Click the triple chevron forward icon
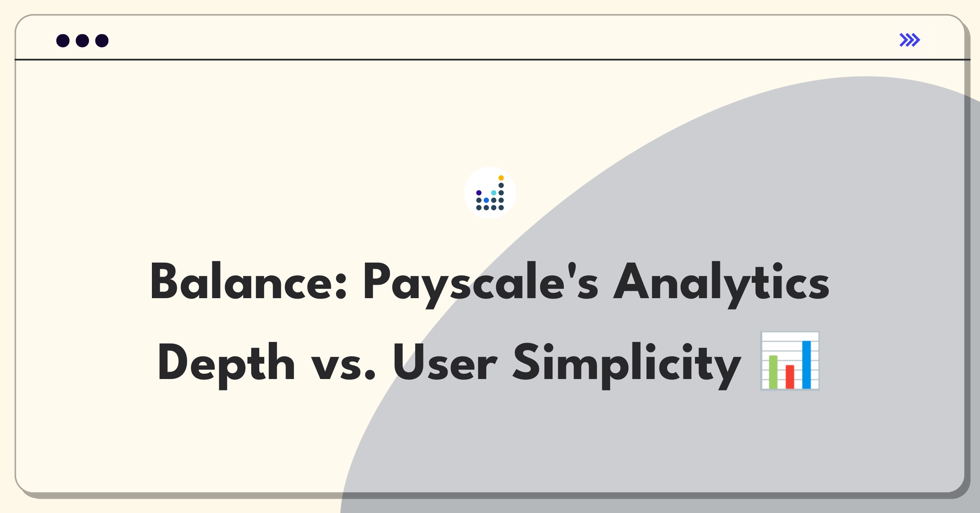The width and height of the screenshot is (980, 513). 909,40
